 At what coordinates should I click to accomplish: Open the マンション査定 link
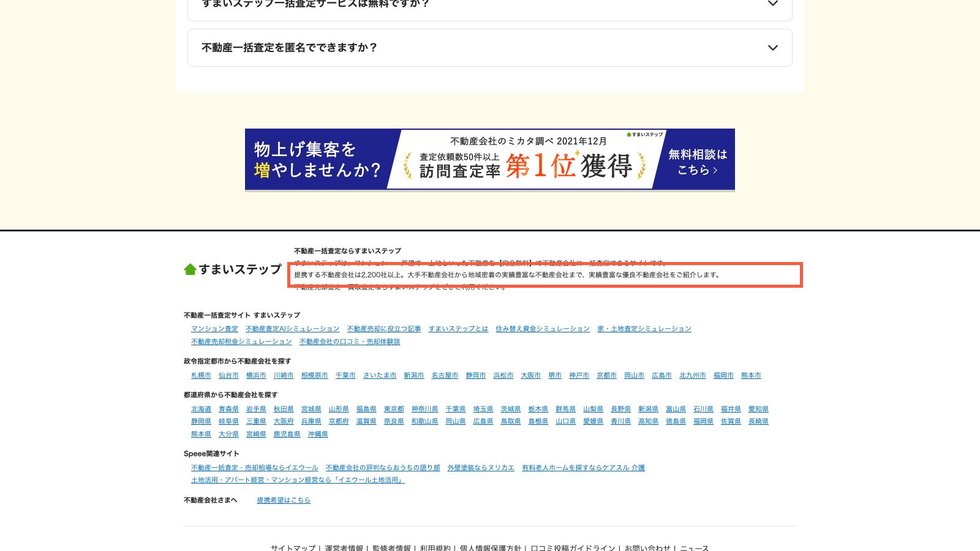pos(214,329)
